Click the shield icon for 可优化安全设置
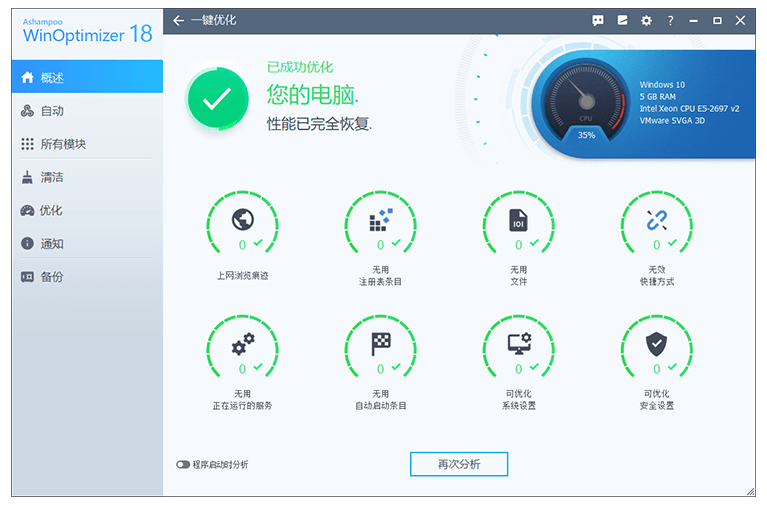Screen dimensions: 767x506 click(x=656, y=344)
